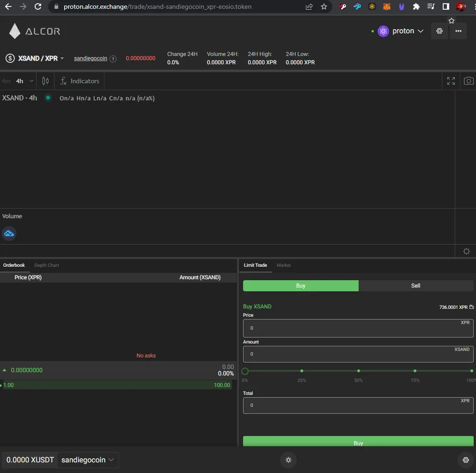
Task: Select the Limit Trade tab
Action: point(255,265)
